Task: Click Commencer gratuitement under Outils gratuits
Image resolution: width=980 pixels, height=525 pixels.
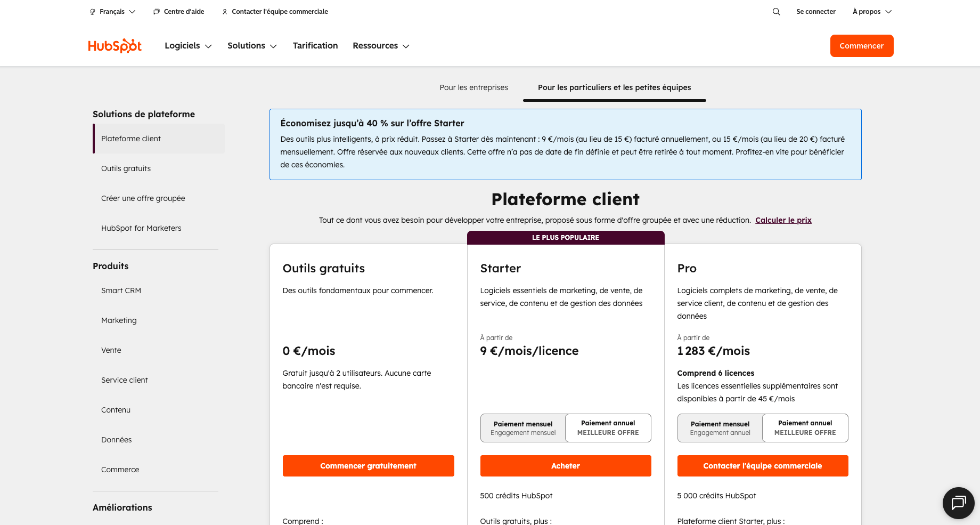Action: pyautogui.click(x=368, y=465)
